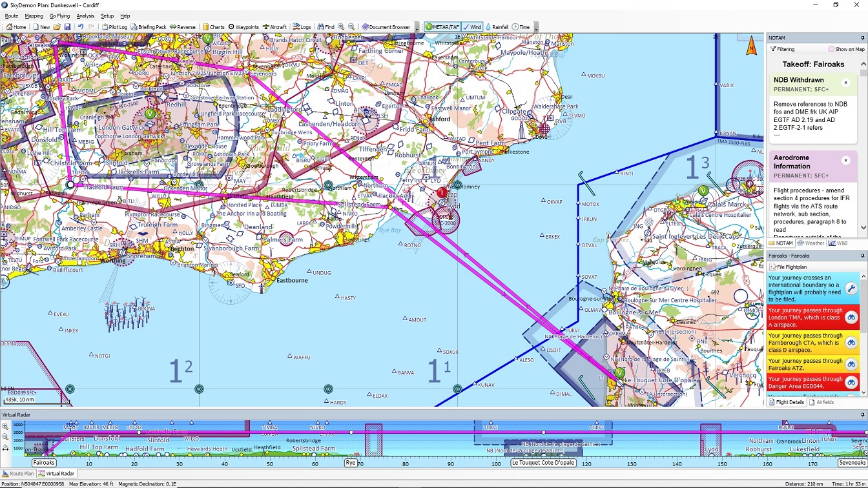The image size is (868, 488).
Task: Click green METAR marker at London Gatwick
Action: [x=150, y=114]
